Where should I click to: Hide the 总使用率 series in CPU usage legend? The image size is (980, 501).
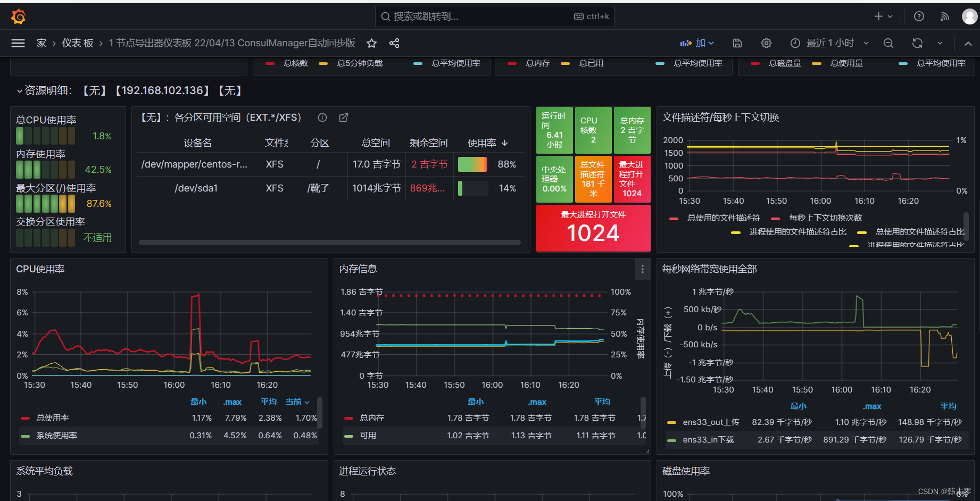coord(53,417)
